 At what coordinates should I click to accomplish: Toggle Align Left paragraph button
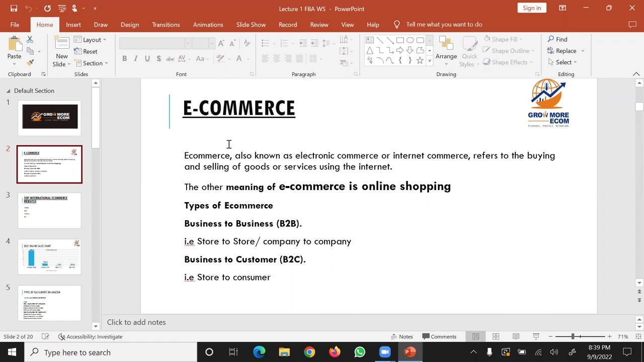(265, 58)
